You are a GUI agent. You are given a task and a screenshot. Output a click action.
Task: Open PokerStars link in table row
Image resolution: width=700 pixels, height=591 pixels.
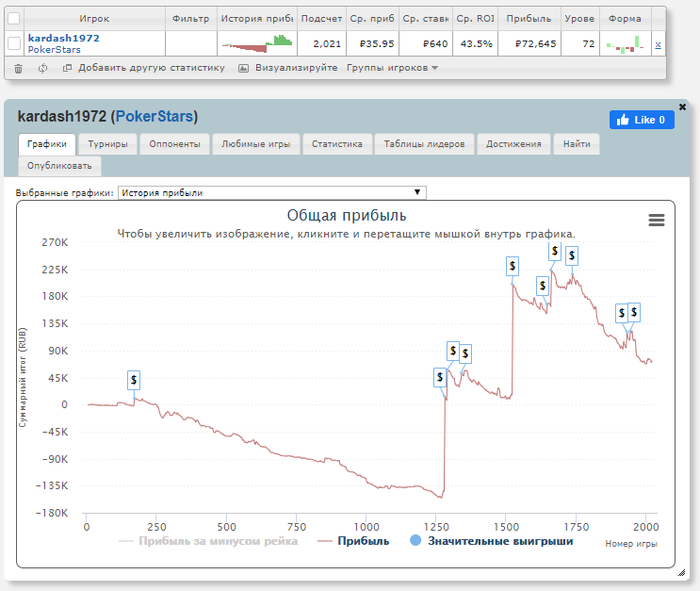pyautogui.click(x=54, y=50)
